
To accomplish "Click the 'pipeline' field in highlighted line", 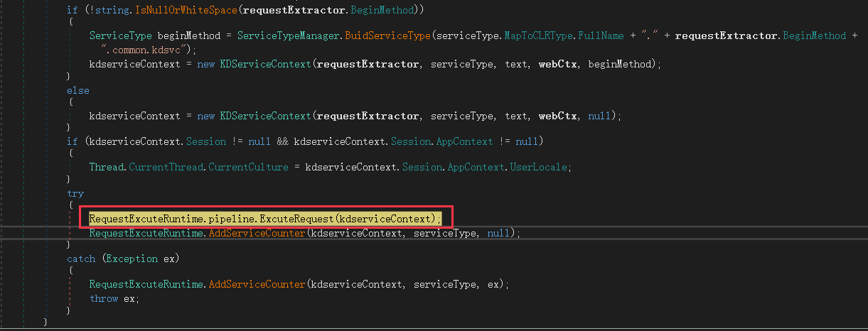I will click(232, 219).
